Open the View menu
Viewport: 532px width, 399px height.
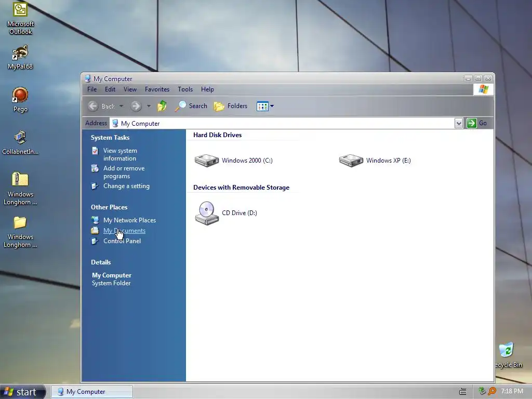(130, 89)
